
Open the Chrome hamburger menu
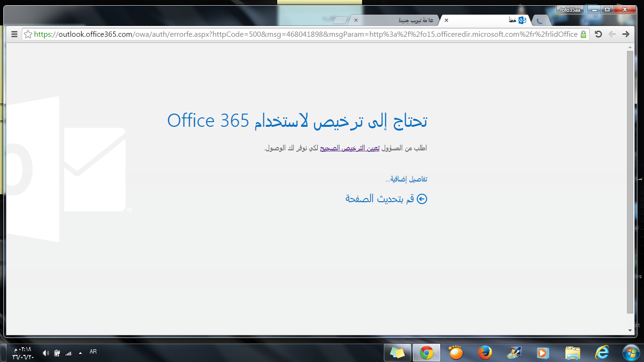[x=14, y=34]
